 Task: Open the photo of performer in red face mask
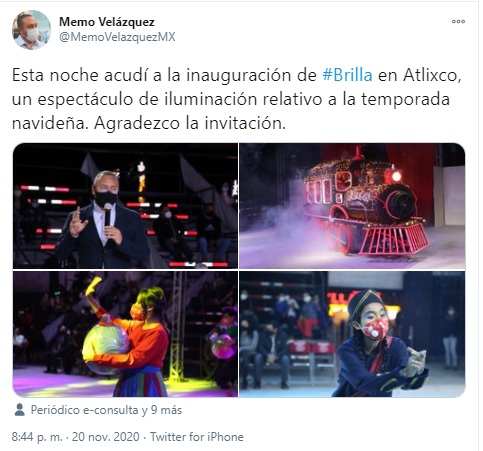(x=352, y=334)
